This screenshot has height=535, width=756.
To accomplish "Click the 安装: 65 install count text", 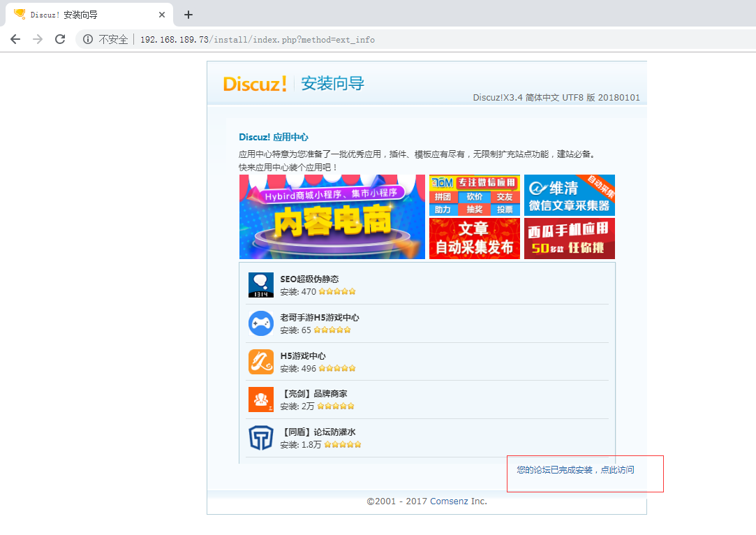I will point(295,330).
